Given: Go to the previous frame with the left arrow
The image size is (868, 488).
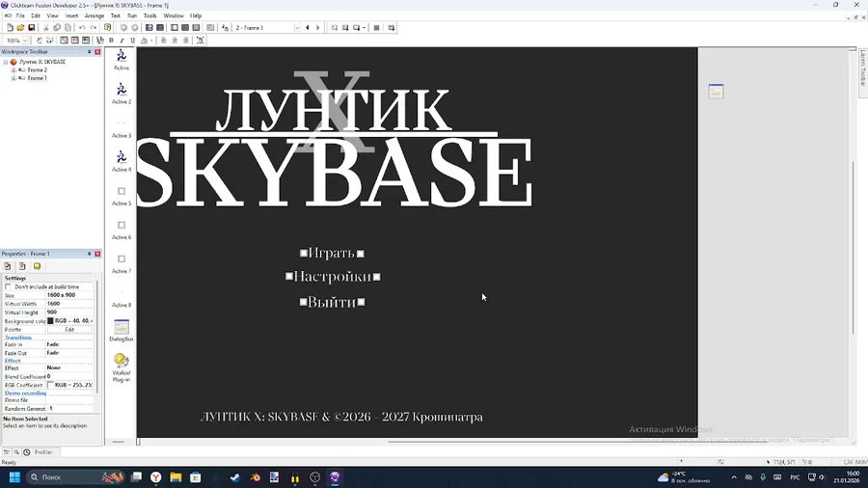Looking at the screenshot, I should click(308, 28).
